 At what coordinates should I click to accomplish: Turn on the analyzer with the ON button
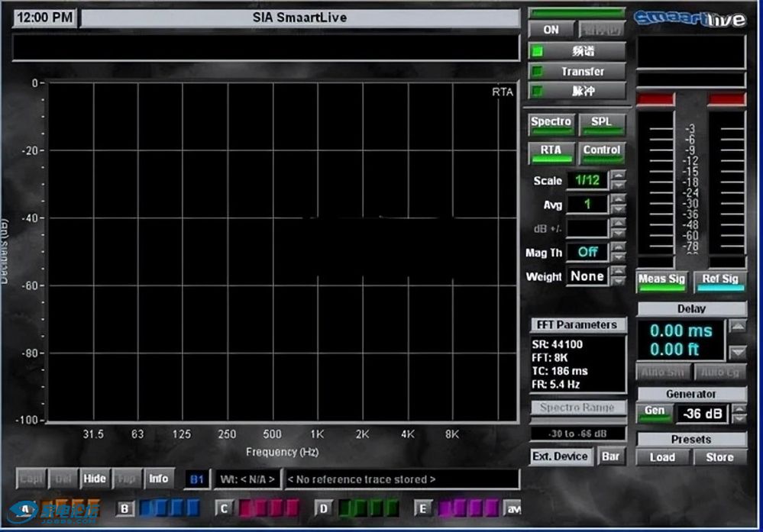[x=551, y=31]
